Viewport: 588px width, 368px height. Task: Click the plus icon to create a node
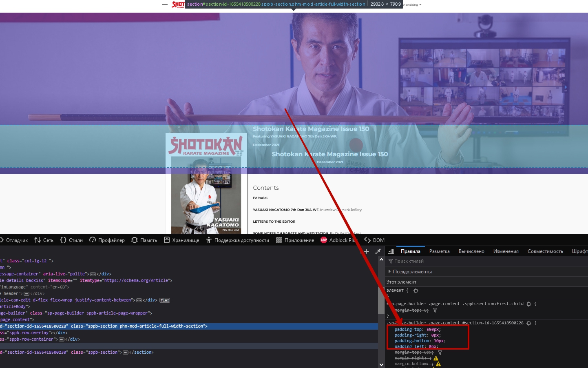(366, 251)
